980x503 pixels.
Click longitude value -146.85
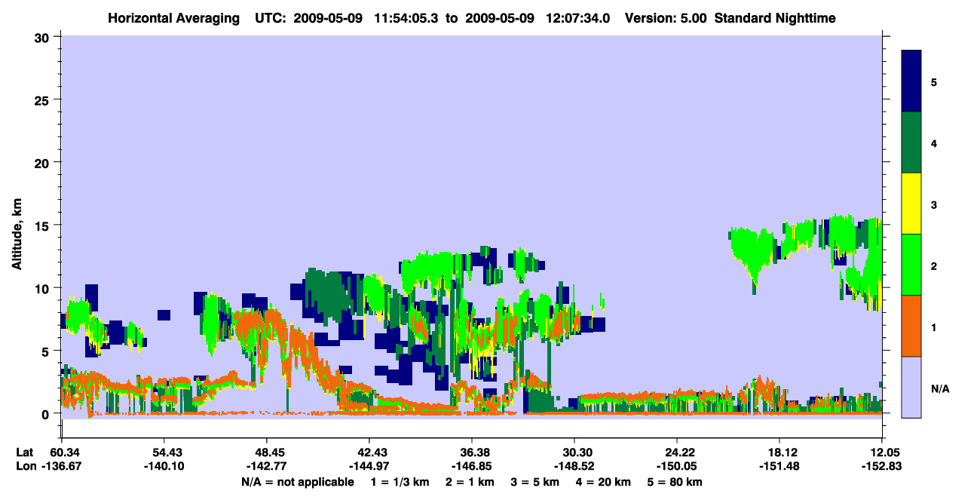(472, 466)
